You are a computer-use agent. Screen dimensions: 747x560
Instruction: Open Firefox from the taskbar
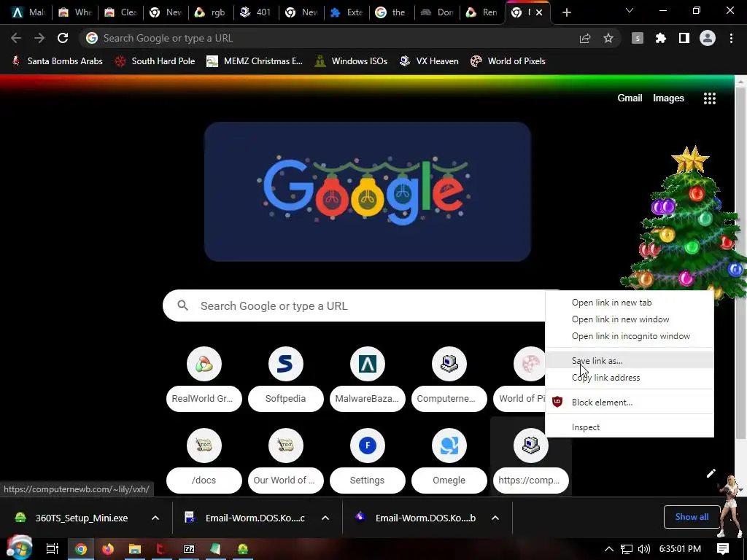pyautogui.click(x=108, y=549)
